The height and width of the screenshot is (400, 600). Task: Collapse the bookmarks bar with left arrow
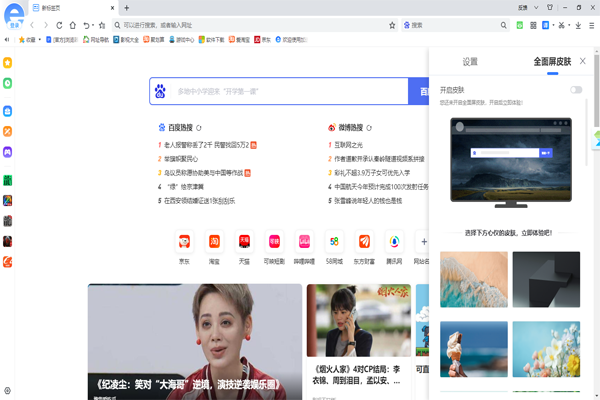coord(7,39)
